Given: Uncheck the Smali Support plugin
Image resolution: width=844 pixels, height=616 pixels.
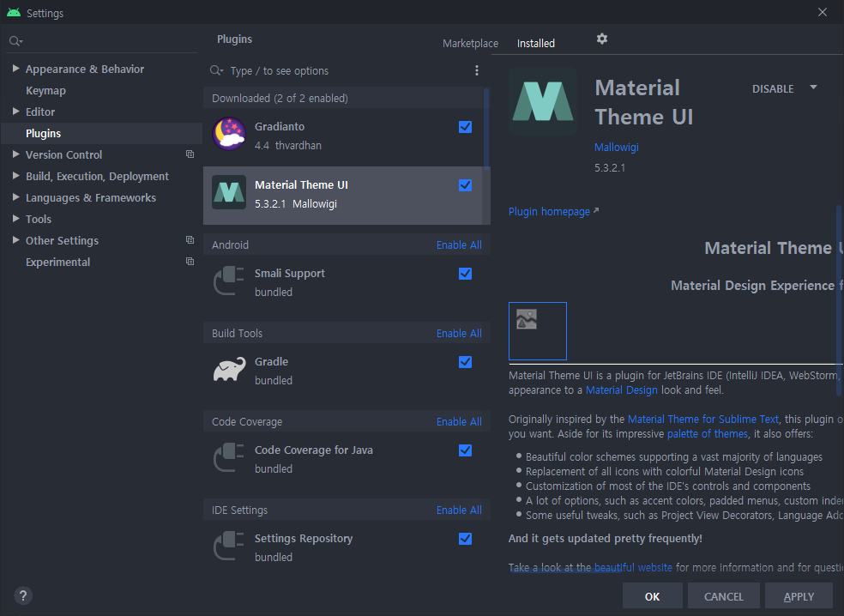Looking at the screenshot, I should point(465,274).
